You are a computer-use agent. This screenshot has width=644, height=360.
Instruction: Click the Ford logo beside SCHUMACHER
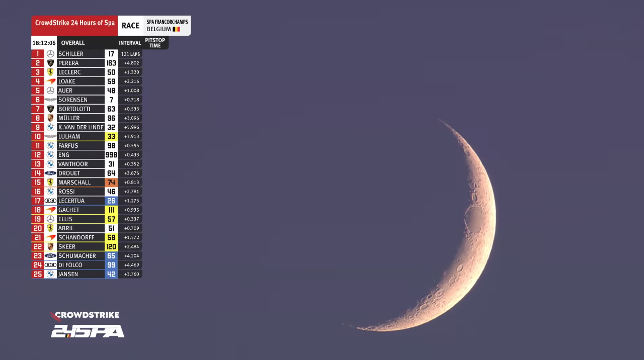(x=50, y=255)
